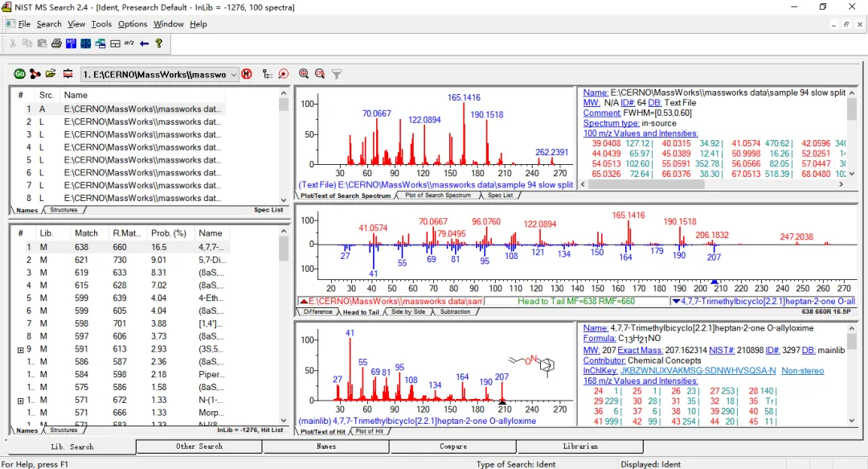Click the molecule structure icon beside Go

pyautogui.click(x=35, y=74)
